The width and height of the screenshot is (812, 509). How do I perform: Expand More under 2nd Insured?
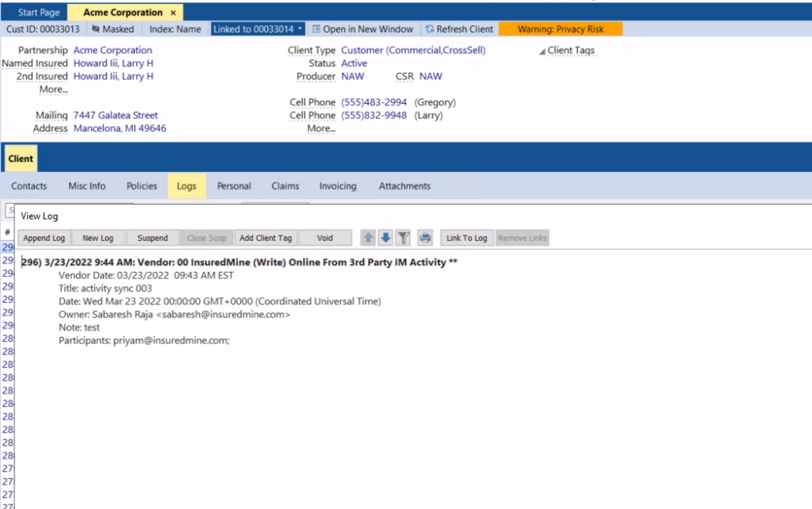click(x=53, y=90)
